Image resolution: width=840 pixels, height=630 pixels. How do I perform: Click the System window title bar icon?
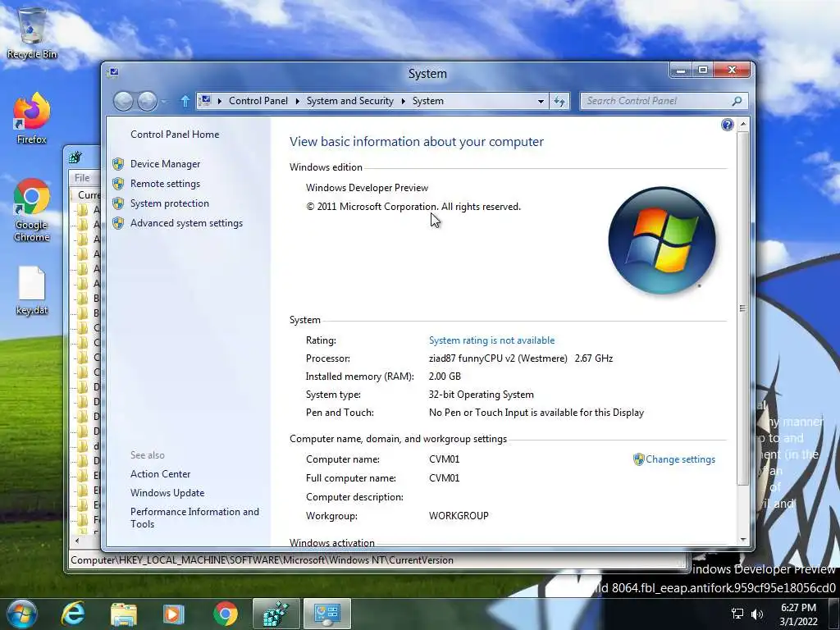[x=113, y=72]
